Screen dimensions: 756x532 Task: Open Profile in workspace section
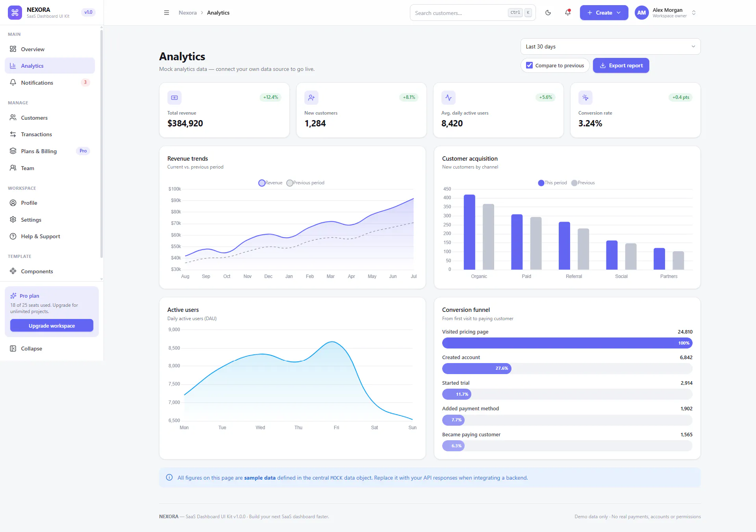50,203
